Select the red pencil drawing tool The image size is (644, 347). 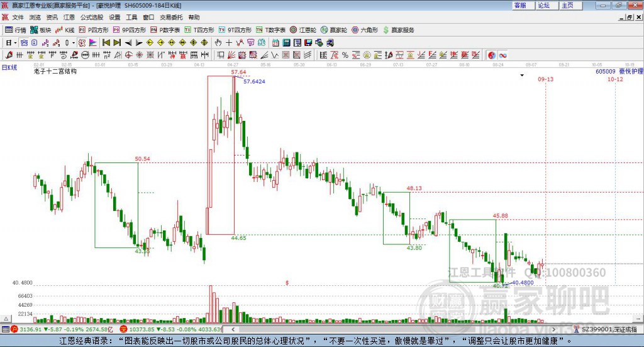(9, 55)
